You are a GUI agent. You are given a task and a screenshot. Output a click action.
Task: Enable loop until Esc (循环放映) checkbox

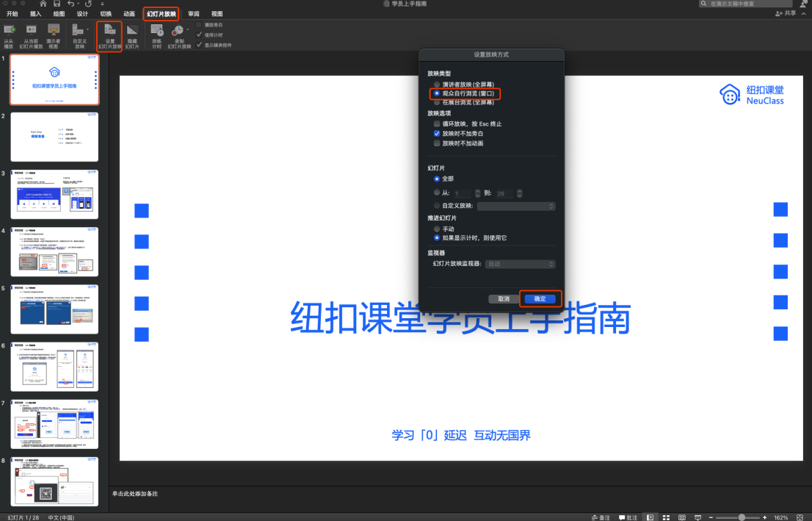click(x=437, y=124)
